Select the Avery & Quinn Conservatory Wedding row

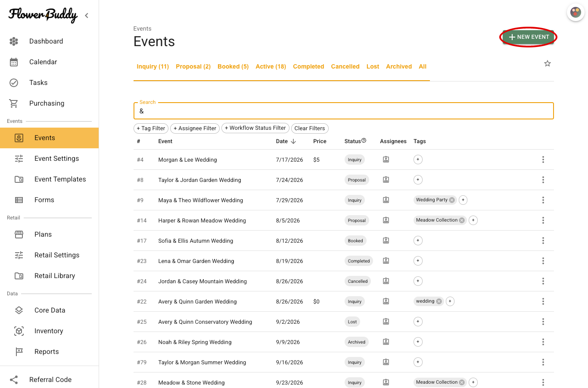point(343,322)
